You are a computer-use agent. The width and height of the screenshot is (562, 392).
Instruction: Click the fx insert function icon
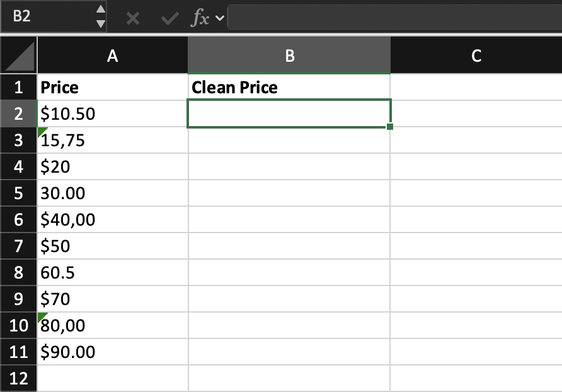point(200,18)
